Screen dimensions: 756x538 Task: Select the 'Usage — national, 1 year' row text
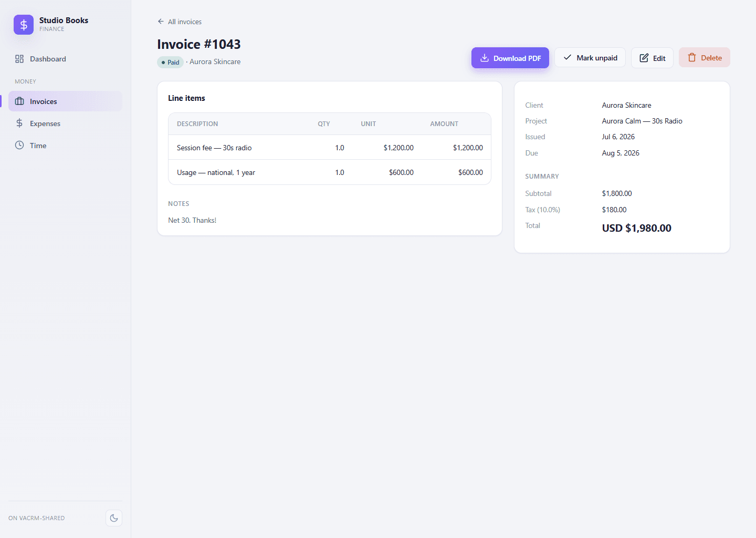click(x=216, y=172)
